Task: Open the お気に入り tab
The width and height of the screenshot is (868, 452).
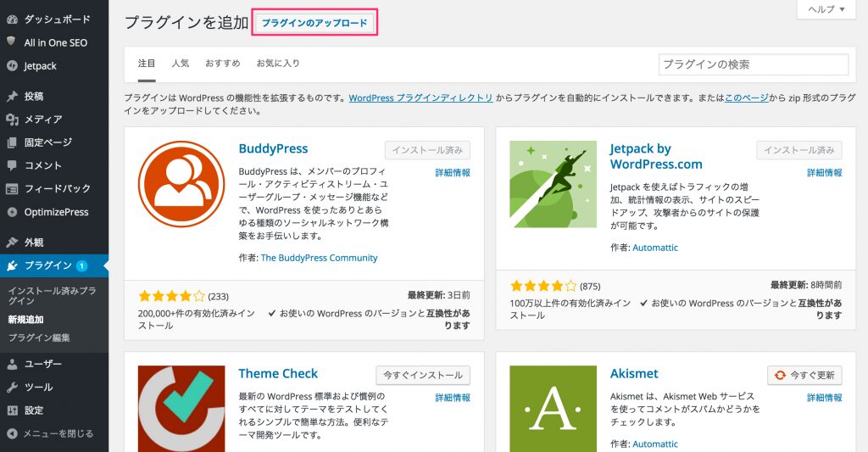Action: tap(278, 64)
